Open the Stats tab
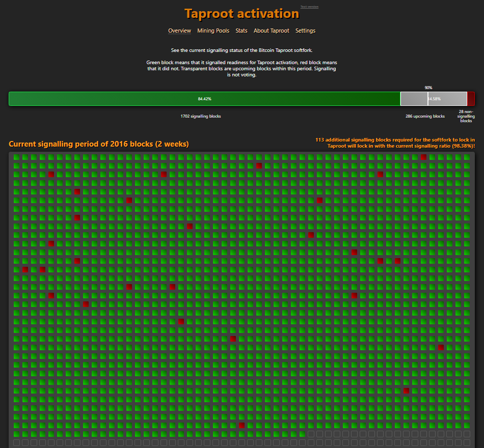This screenshot has height=448, width=484. pyautogui.click(x=241, y=31)
